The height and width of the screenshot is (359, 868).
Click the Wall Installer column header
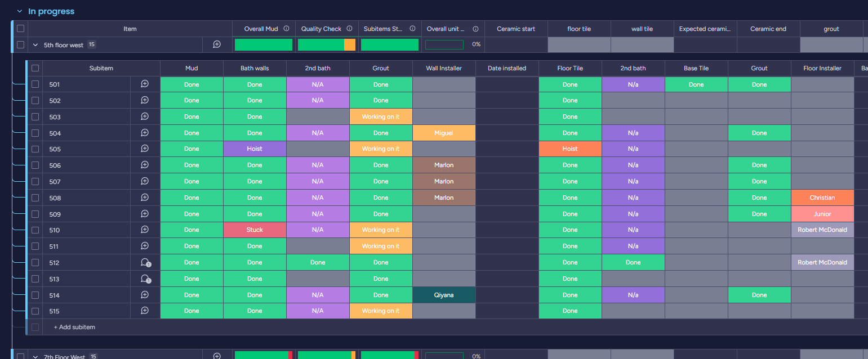tap(444, 68)
